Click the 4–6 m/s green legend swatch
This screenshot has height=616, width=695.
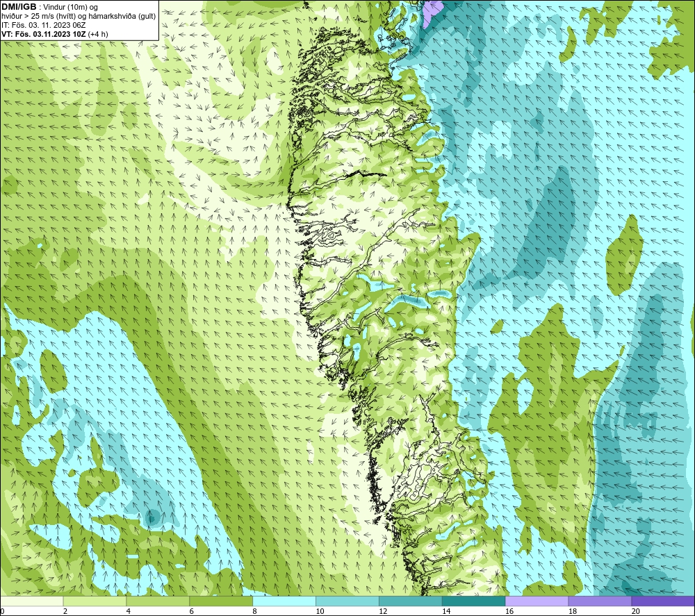click(158, 601)
